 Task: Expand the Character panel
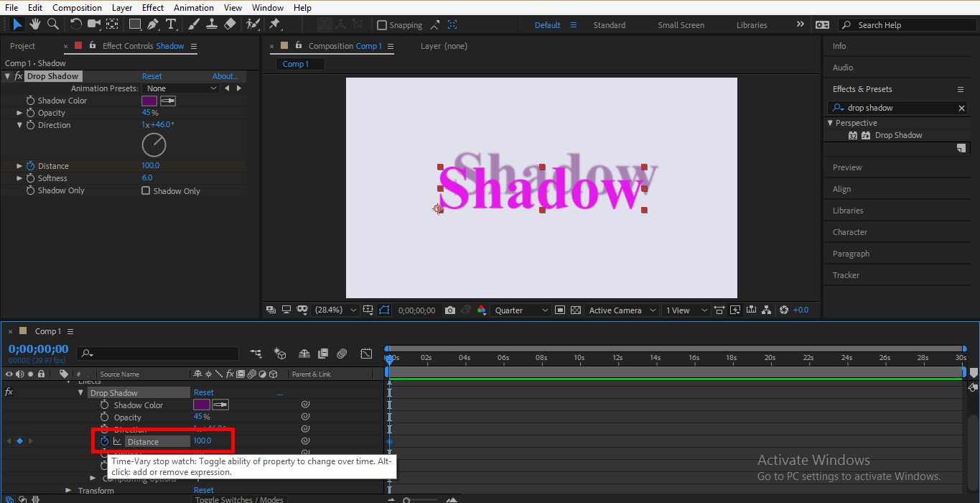850,231
